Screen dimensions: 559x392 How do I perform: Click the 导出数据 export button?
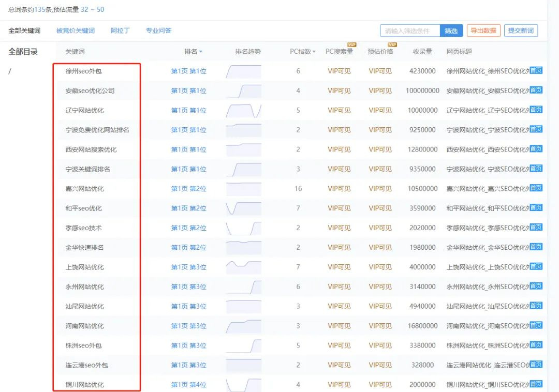[x=483, y=31]
